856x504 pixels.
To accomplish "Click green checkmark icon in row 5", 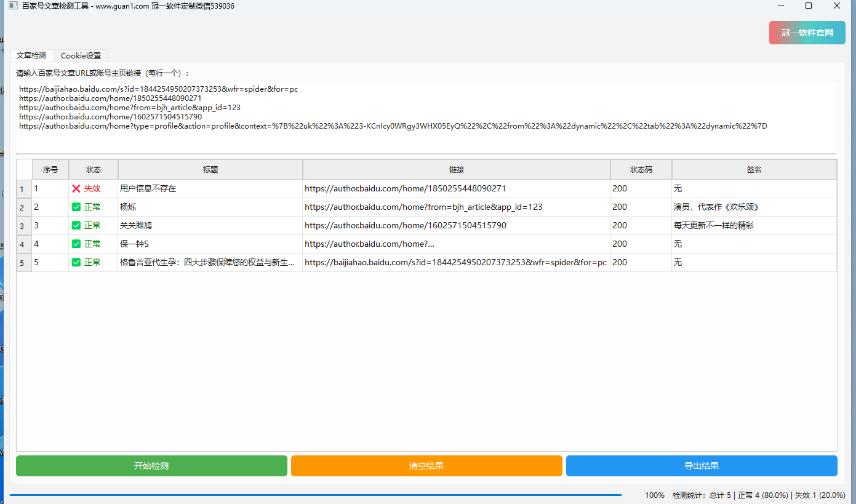I will pos(76,262).
